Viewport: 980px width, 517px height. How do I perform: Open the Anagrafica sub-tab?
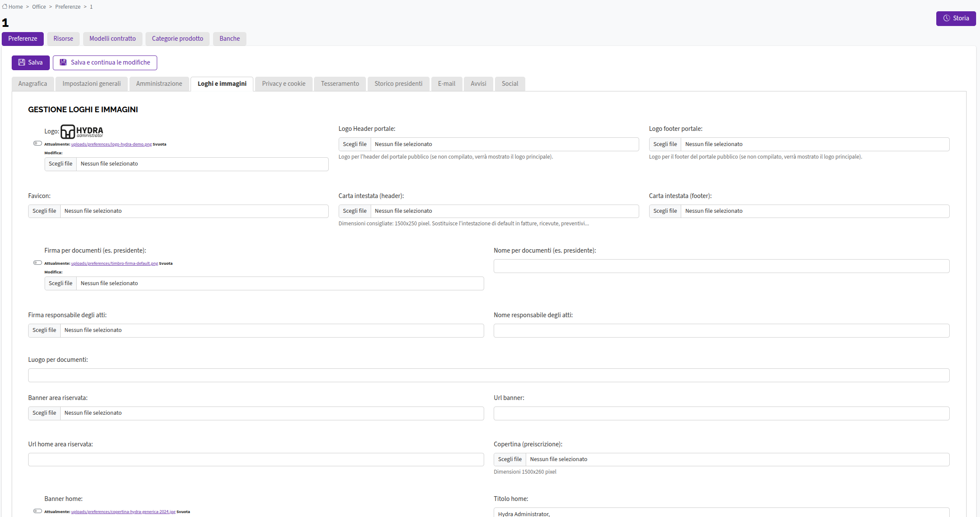pyautogui.click(x=33, y=84)
